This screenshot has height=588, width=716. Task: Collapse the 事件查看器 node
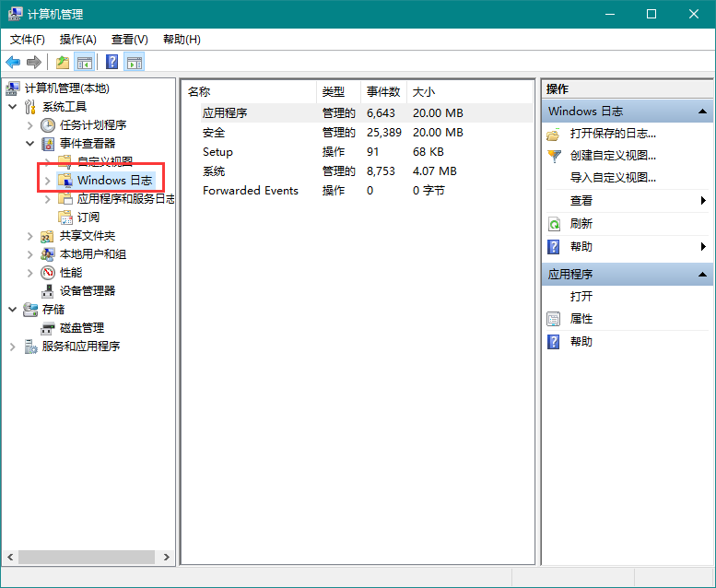click(30, 144)
